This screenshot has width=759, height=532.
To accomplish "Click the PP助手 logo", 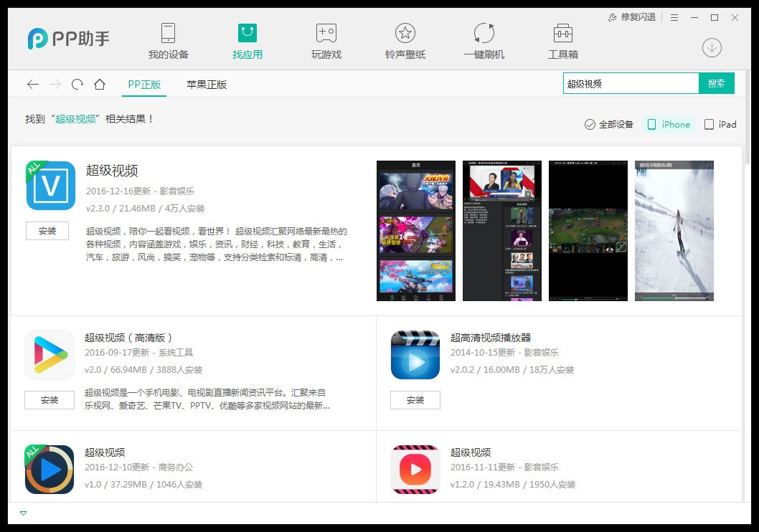I will point(68,39).
